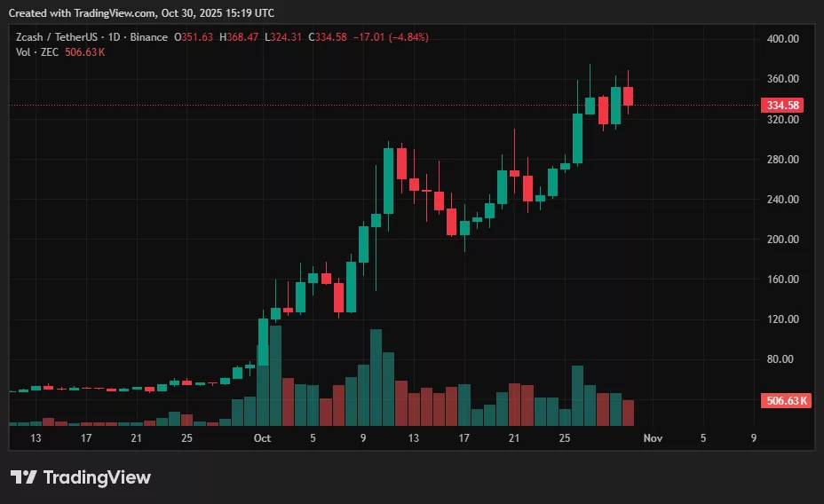Click the 120.00 price axis label

(x=781, y=319)
